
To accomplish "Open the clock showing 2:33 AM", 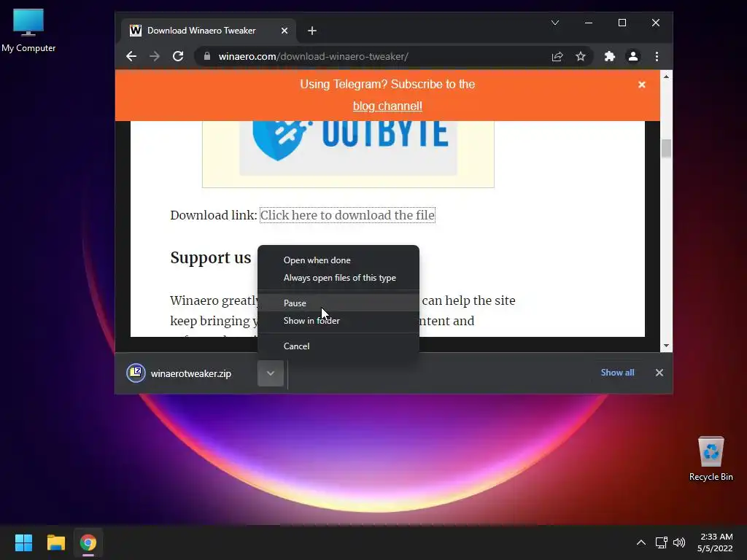I will click(x=715, y=542).
